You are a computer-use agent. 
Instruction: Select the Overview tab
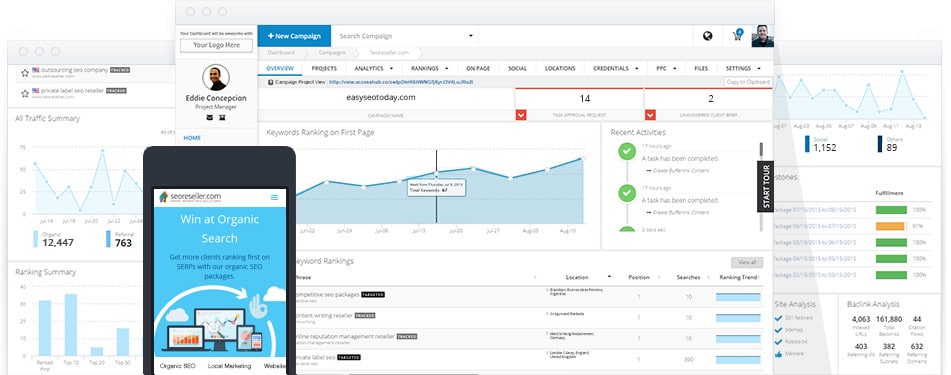coord(280,69)
